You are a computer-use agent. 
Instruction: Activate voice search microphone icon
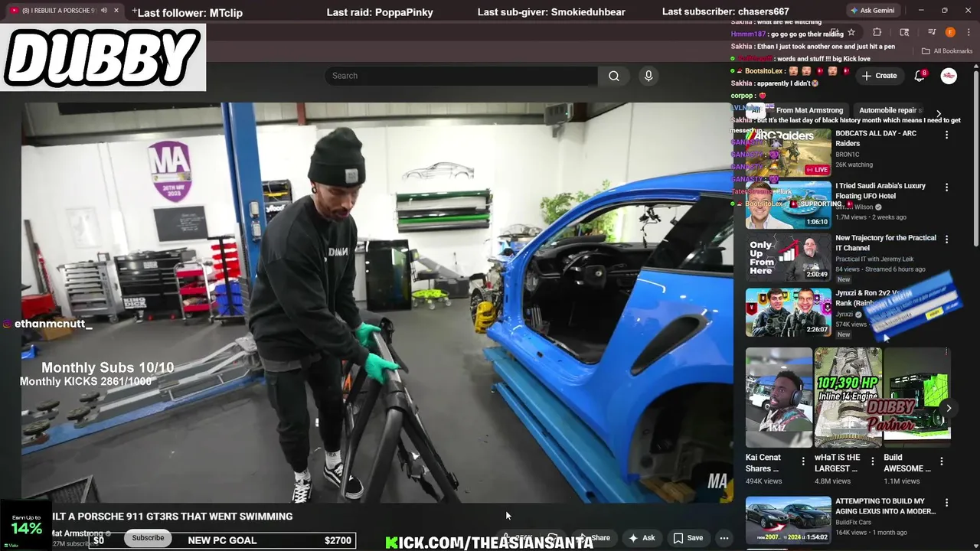648,76
